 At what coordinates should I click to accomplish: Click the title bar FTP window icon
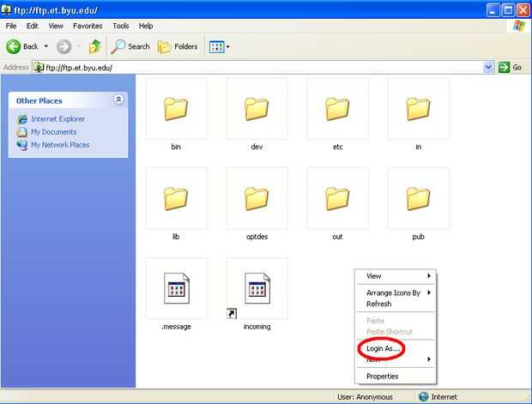click(x=6, y=9)
